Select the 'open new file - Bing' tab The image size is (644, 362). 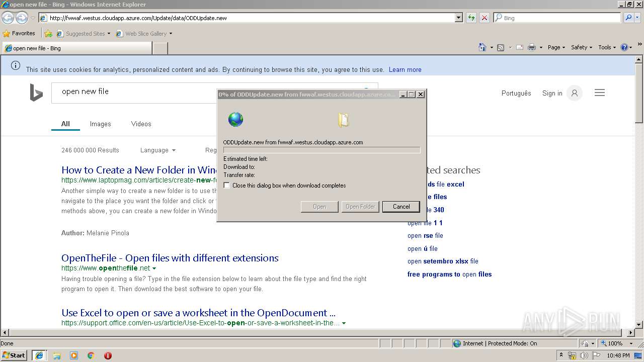(77, 48)
